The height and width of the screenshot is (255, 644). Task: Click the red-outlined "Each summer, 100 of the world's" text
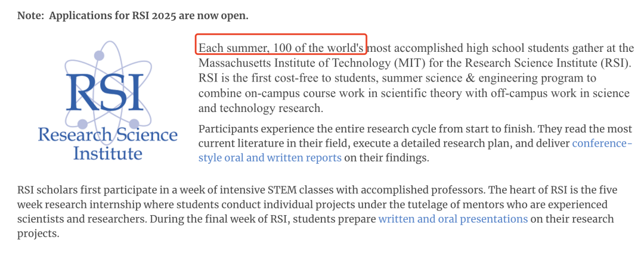tap(281, 47)
